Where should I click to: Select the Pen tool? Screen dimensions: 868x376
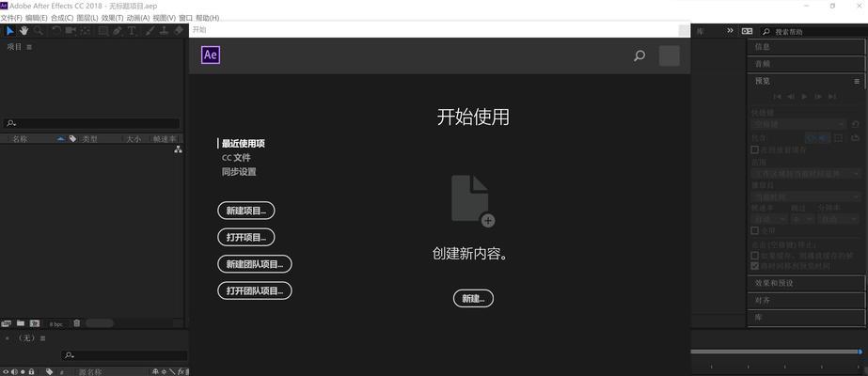[117, 30]
